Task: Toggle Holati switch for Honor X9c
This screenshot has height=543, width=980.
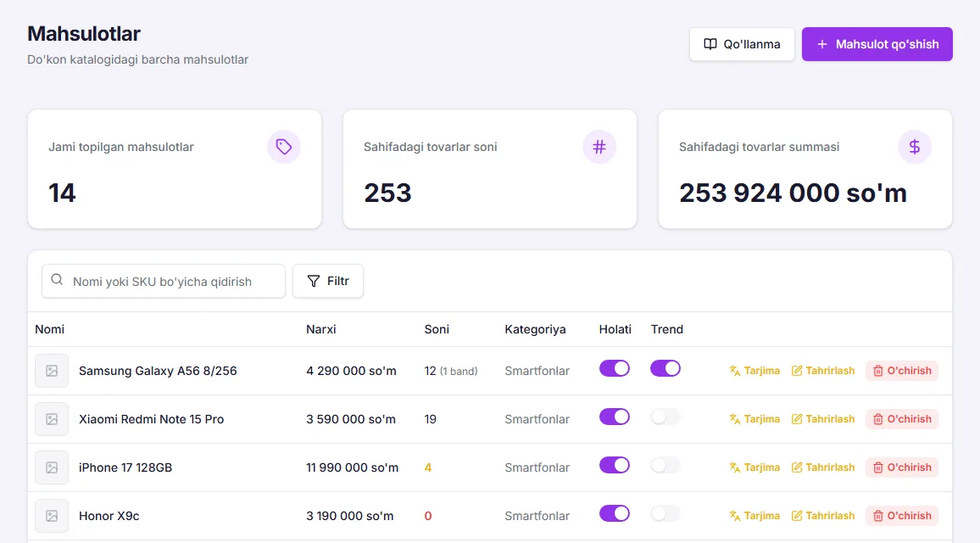Action: 615,513
